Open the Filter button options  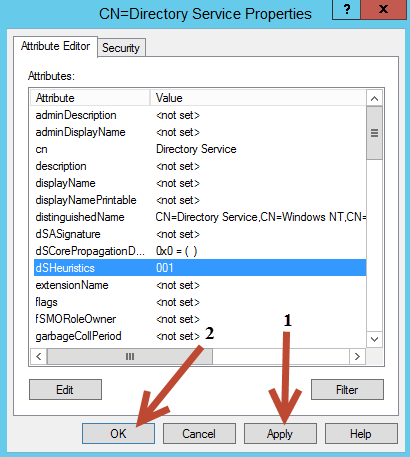(x=347, y=389)
